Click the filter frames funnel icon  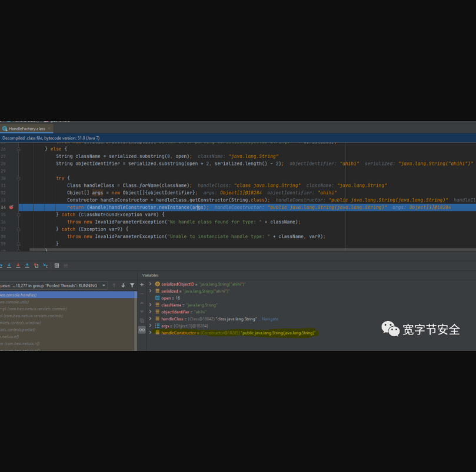132,285
